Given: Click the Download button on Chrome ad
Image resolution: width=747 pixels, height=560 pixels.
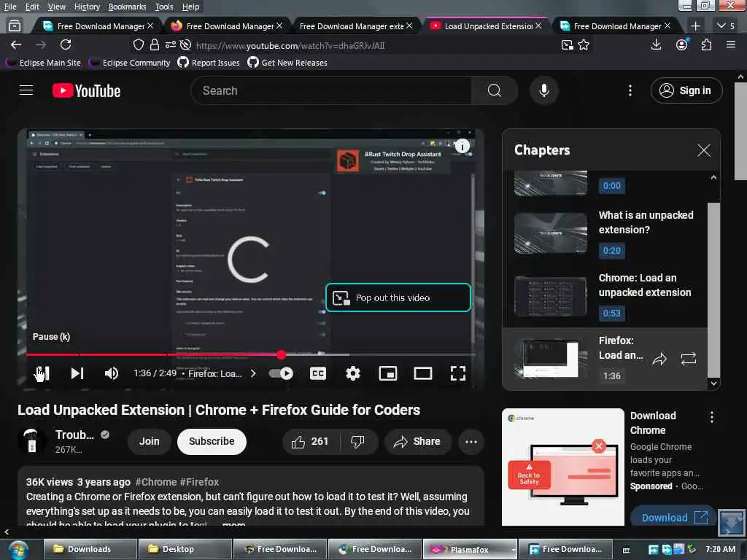Looking at the screenshot, I should pyautogui.click(x=673, y=517).
